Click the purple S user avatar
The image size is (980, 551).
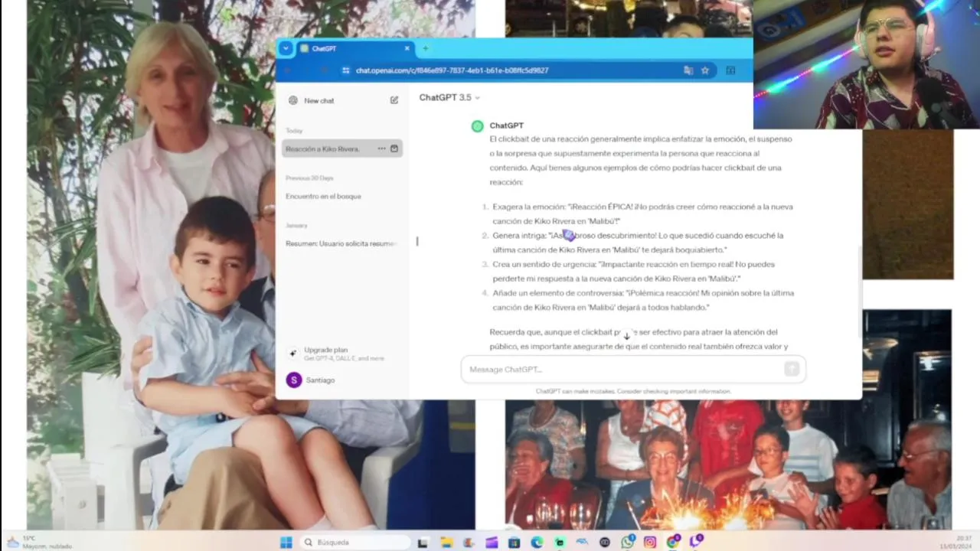tap(293, 380)
